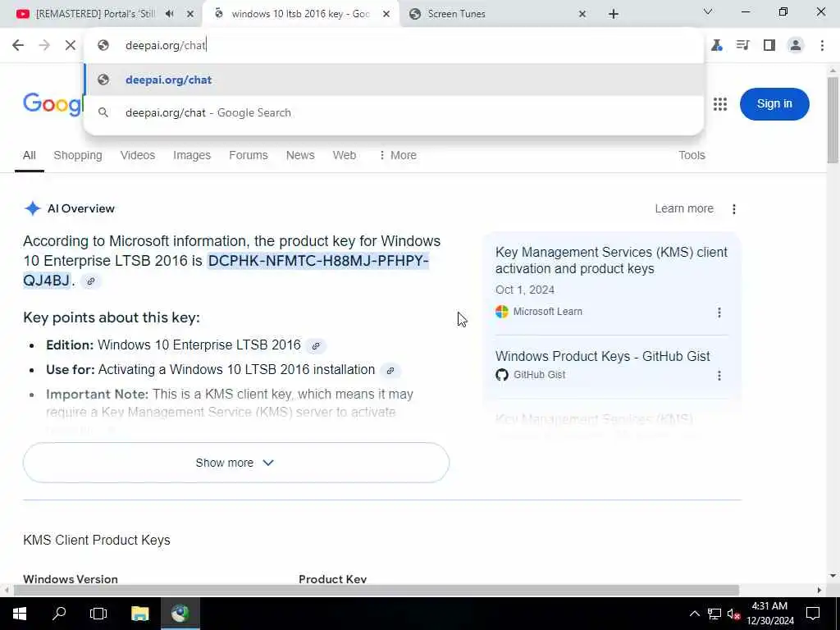Open Chrome's three-dot menu
The width and height of the screenshot is (840, 630).
tap(822, 45)
